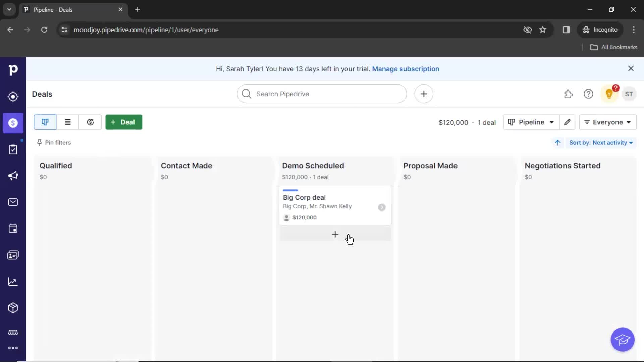Click the Qualified stage header
Viewport: 644px width, 362px height.
(x=56, y=166)
